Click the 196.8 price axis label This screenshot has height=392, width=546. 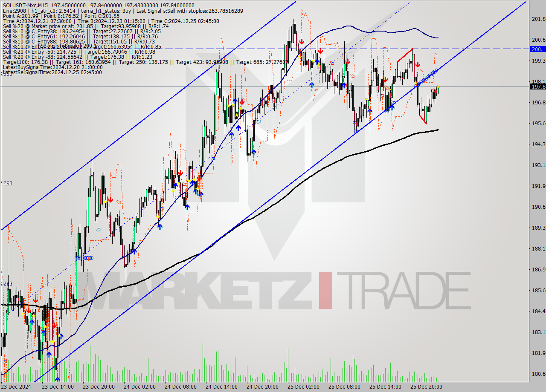[x=538, y=102]
